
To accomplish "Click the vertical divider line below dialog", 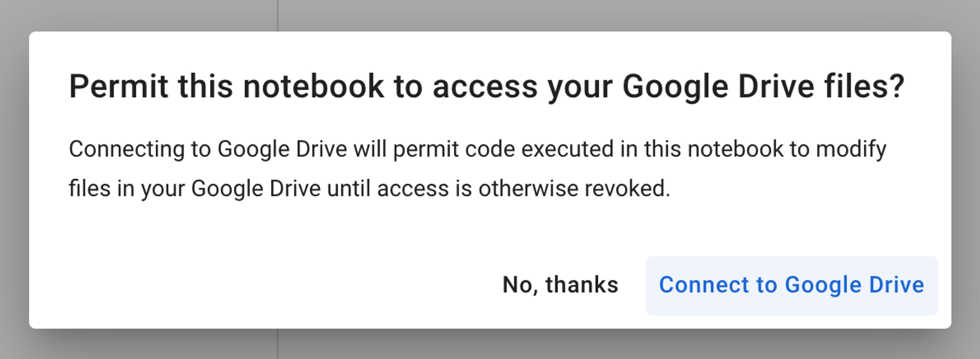I will [278, 344].
